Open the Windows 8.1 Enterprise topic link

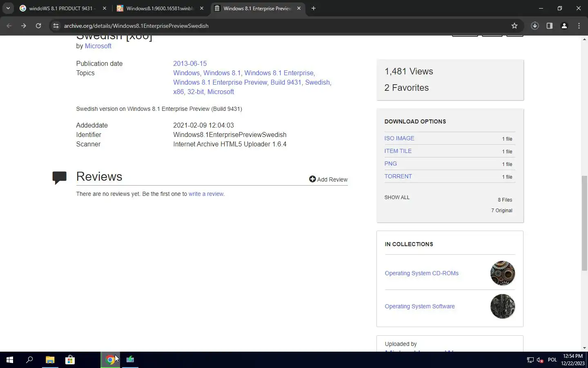click(x=279, y=73)
